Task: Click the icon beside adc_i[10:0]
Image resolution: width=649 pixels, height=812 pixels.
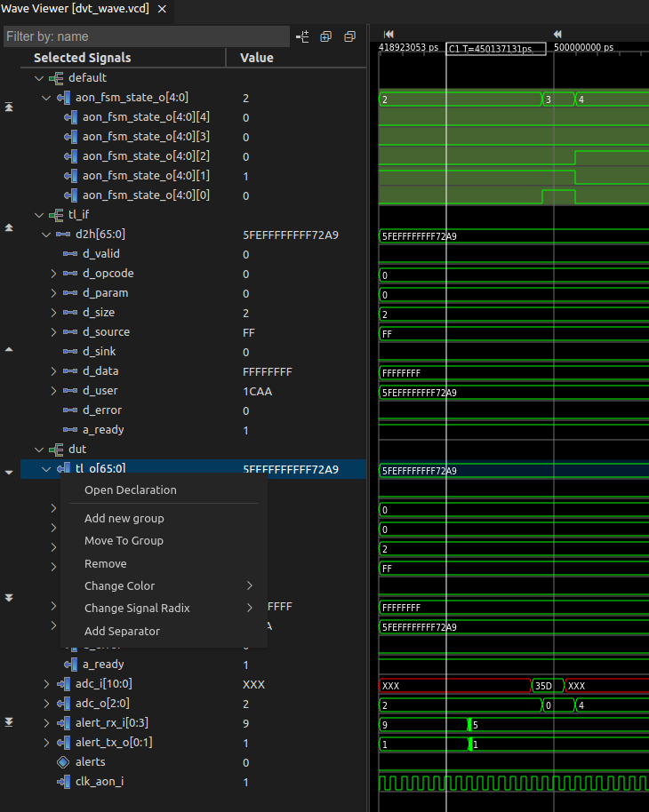Action: pos(63,684)
